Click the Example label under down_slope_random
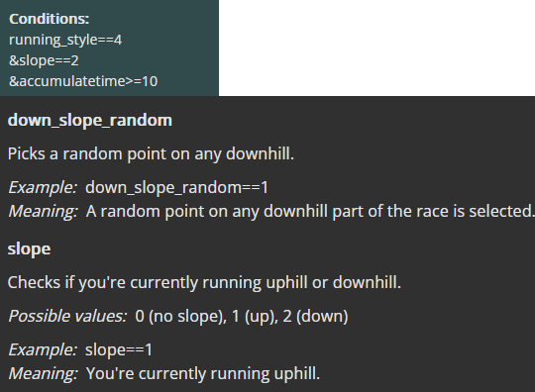Image resolution: width=535 pixels, height=392 pixels. tap(43, 188)
